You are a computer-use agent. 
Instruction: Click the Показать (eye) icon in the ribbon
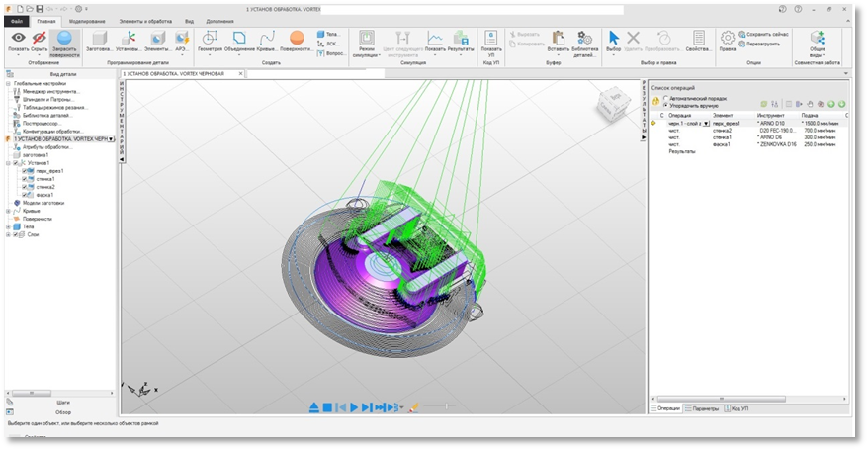tap(18, 38)
